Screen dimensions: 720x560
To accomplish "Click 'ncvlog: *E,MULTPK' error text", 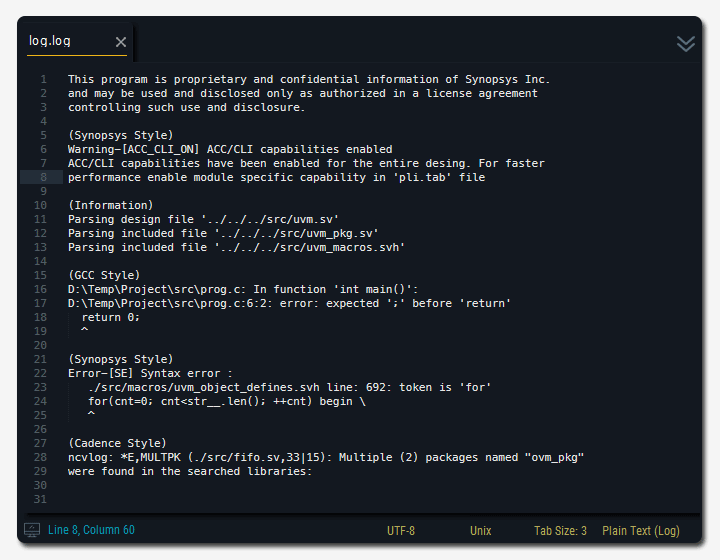I will click(x=124, y=458).
